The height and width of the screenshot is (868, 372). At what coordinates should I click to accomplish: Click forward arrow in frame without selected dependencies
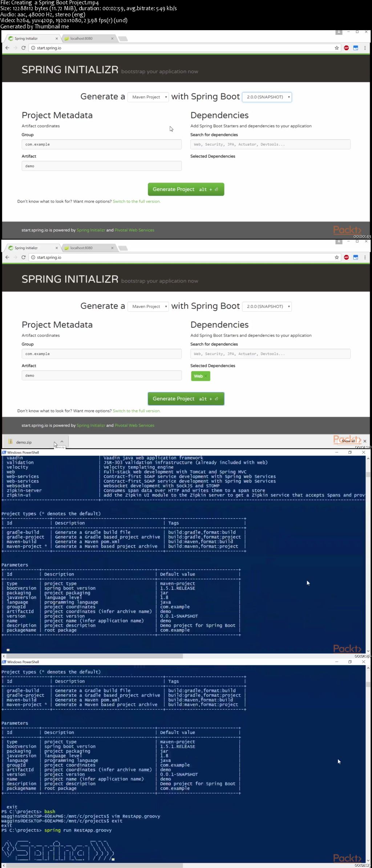pos(15,48)
